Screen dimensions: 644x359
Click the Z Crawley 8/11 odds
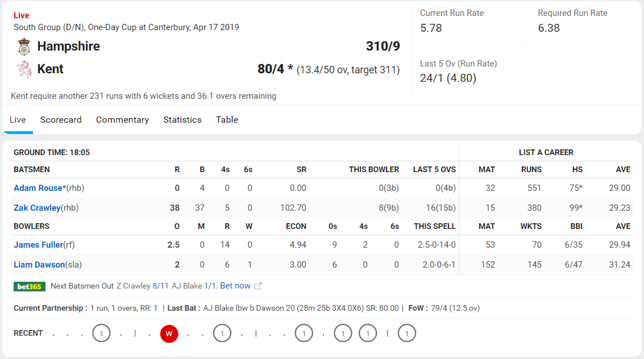[161, 286]
